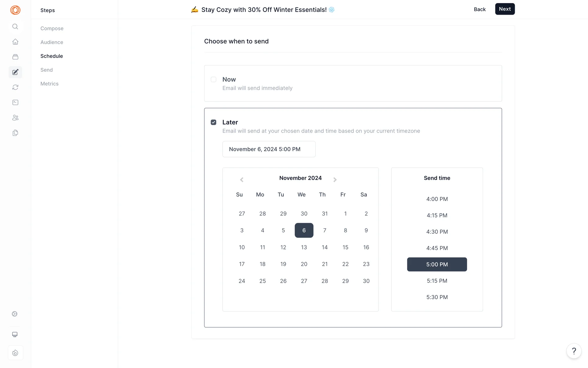Click the search icon in the sidebar
The width and height of the screenshot is (588, 368).
15,27
